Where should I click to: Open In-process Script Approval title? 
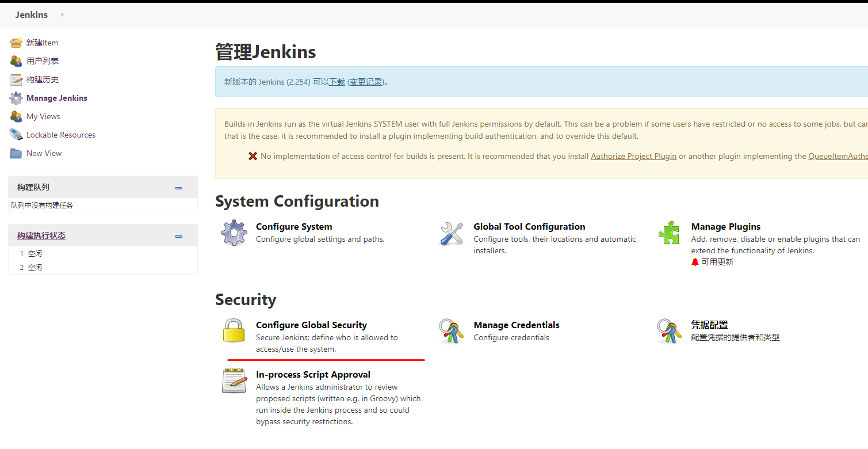click(313, 375)
